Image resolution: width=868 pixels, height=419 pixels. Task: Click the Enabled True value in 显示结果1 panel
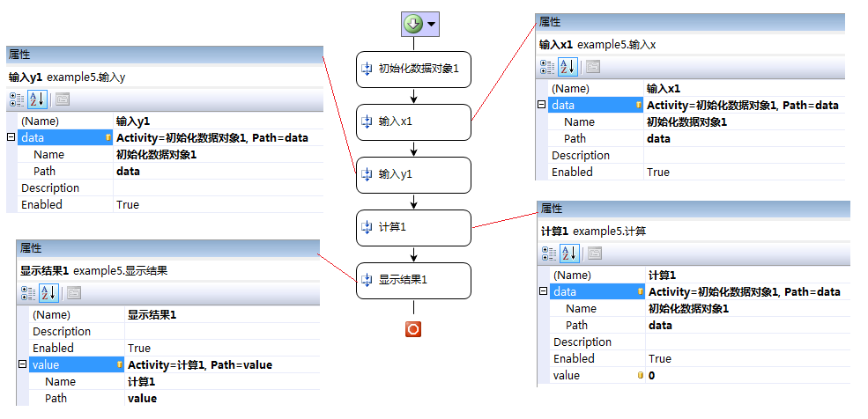click(223, 349)
